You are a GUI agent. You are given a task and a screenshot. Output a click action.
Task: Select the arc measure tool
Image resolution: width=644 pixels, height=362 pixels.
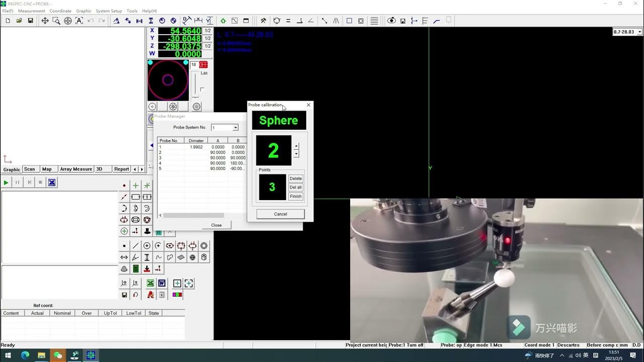pos(124,208)
